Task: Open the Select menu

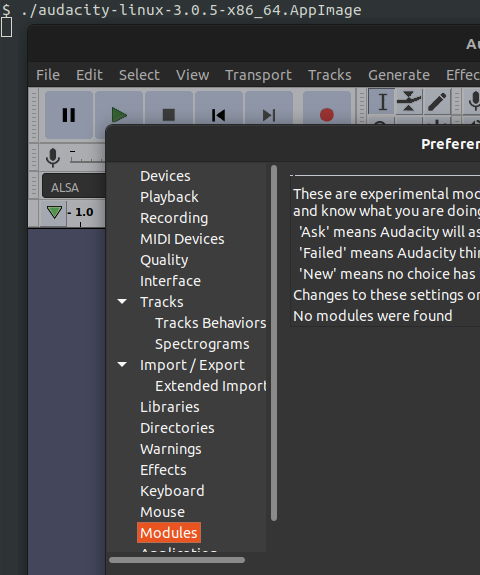Action: 139,75
